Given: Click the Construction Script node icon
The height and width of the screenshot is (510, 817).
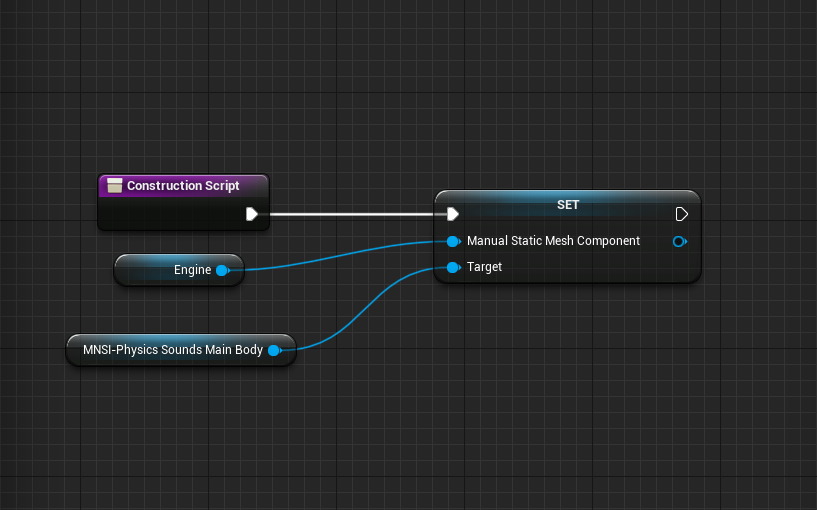Looking at the screenshot, I should click(114, 186).
